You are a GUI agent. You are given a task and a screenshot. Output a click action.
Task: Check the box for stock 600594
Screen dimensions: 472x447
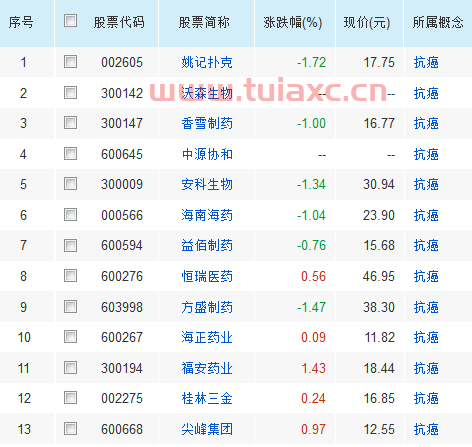[x=70, y=245]
